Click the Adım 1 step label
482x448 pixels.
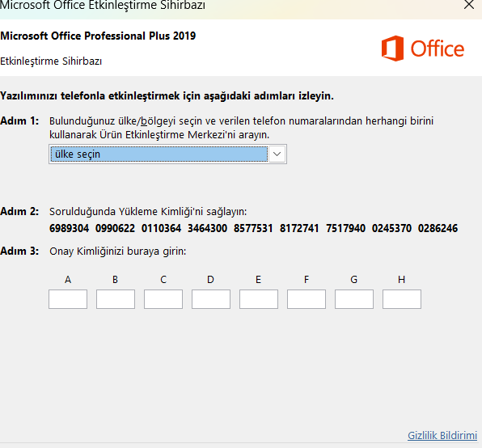tap(19, 120)
